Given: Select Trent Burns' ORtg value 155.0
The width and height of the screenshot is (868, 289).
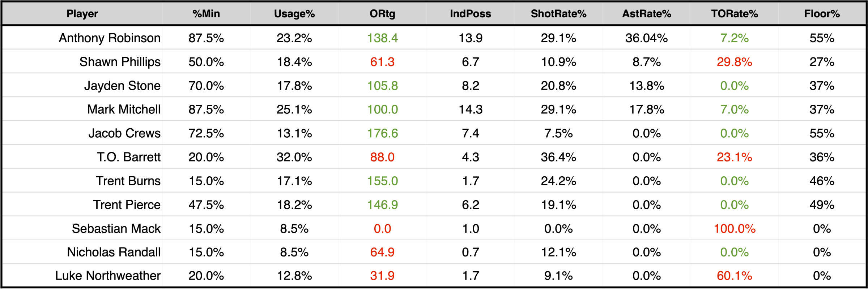Looking at the screenshot, I should [x=382, y=181].
